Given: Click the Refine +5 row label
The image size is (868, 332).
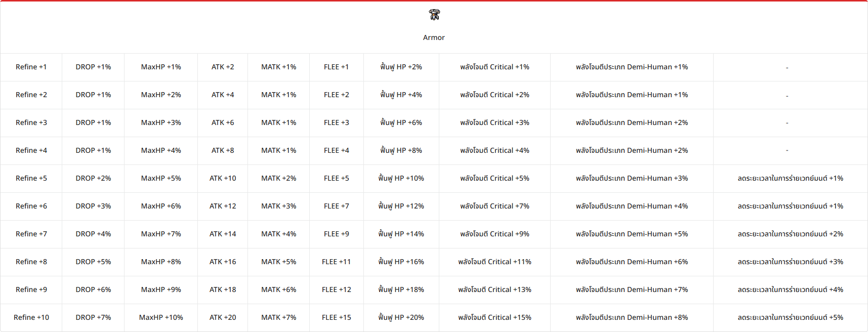Looking at the screenshot, I should 31,178.
